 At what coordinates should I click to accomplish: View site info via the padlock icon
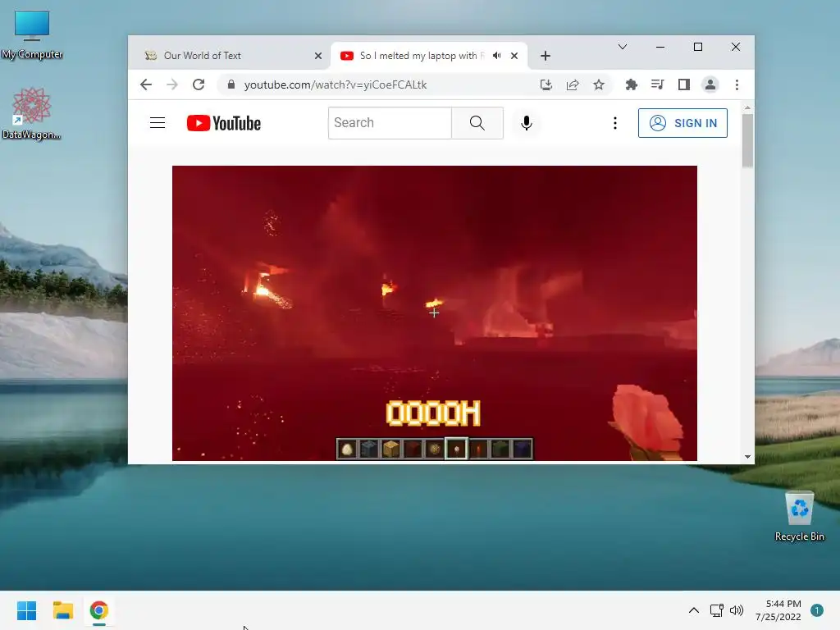pos(231,84)
